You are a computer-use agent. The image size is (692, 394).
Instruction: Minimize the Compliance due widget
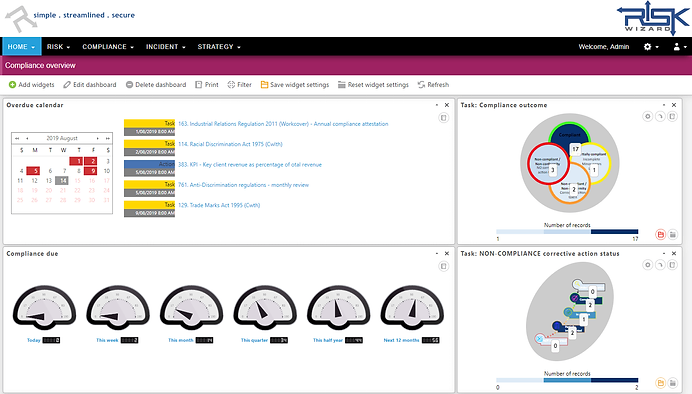pyautogui.click(x=437, y=254)
